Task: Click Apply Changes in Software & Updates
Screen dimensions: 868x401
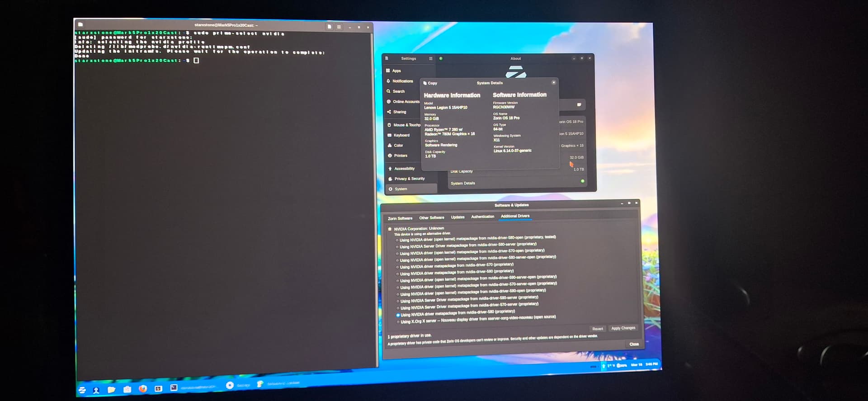Action: click(x=623, y=328)
